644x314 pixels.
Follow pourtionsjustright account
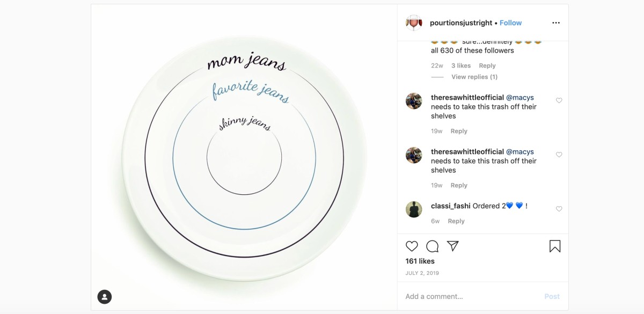pyautogui.click(x=510, y=23)
